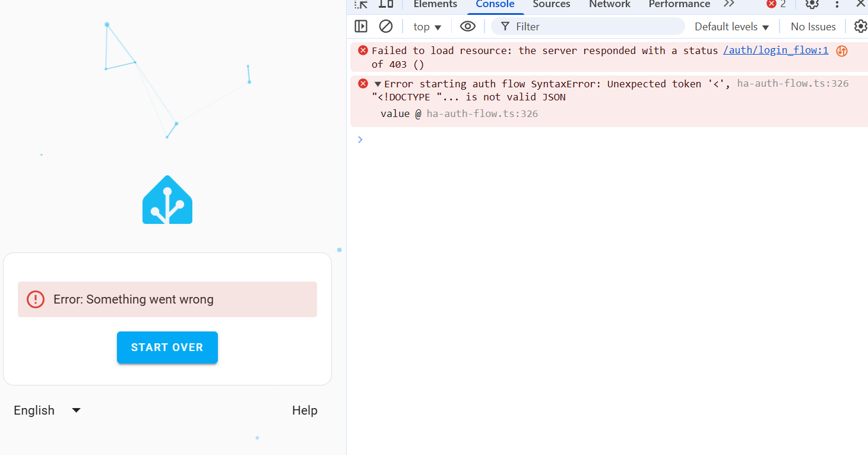
Task: Toggle the console sidebar panel
Action: pyautogui.click(x=361, y=26)
